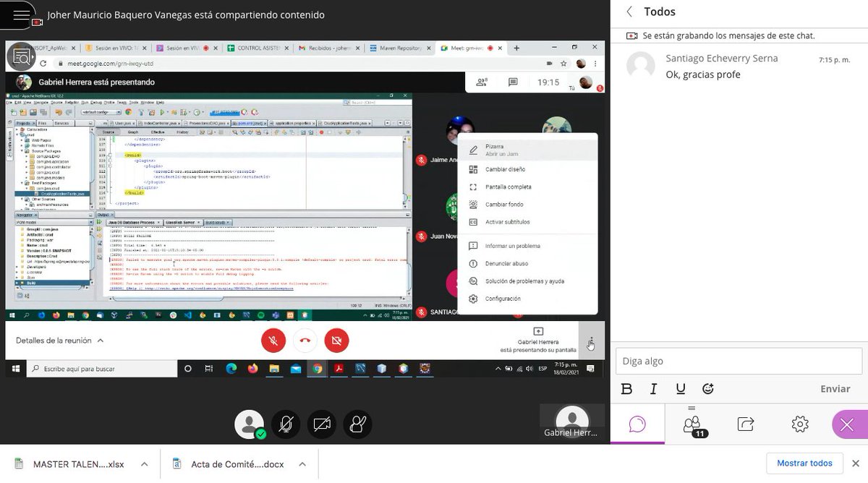
Task: Switch to NetBeans Files panel tab
Action: tap(42, 124)
